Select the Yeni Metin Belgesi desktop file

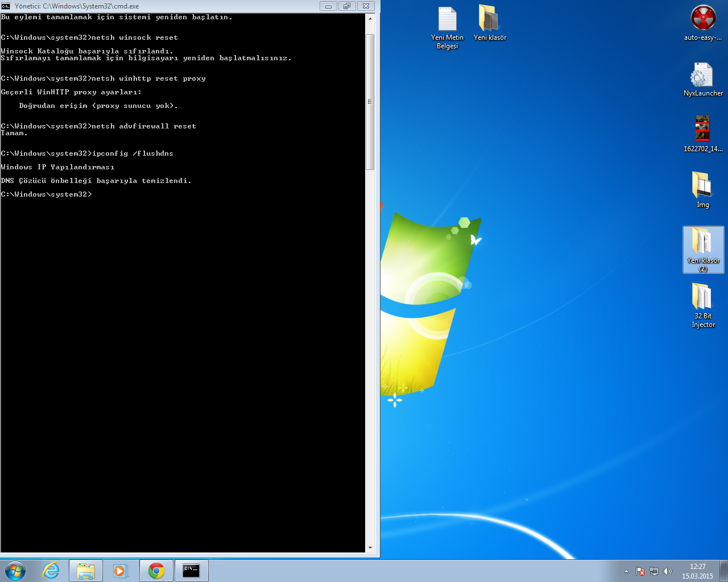(447, 28)
